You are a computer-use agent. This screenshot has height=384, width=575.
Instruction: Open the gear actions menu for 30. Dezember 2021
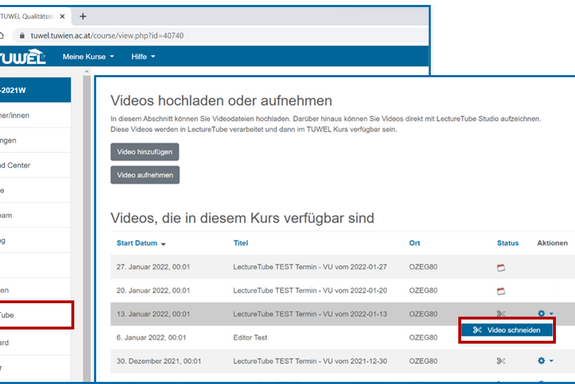pyautogui.click(x=546, y=361)
